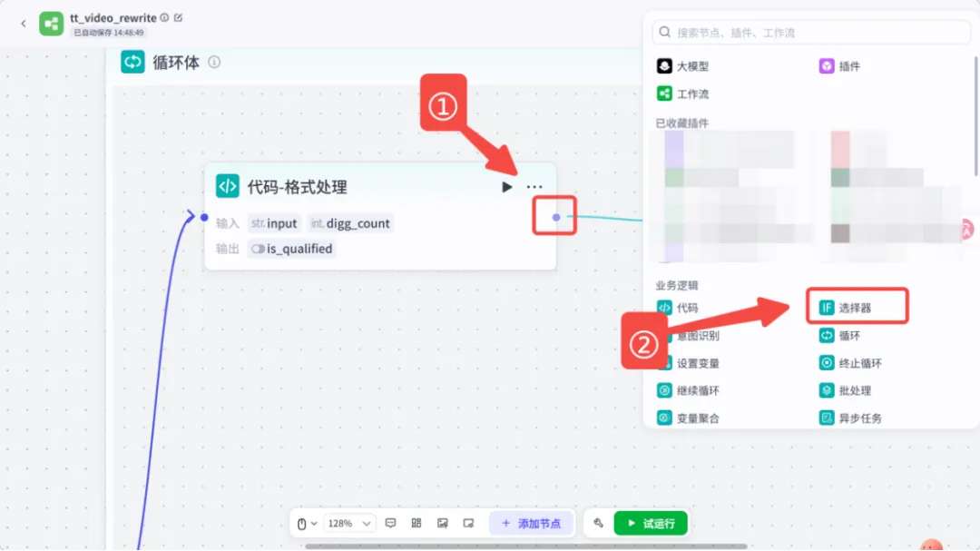Select the 选择器 IF node
The height and width of the screenshot is (551, 980).
point(847,308)
